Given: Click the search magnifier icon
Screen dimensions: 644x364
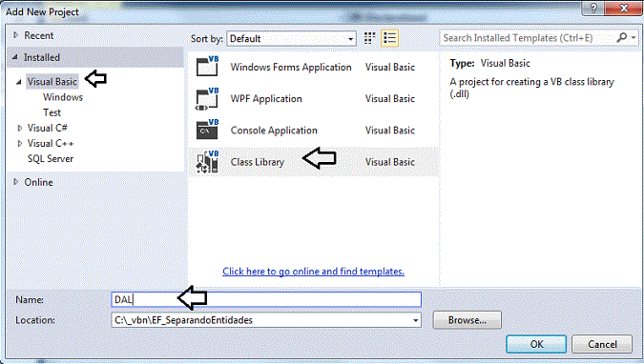Looking at the screenshot, I should point(622,38).
